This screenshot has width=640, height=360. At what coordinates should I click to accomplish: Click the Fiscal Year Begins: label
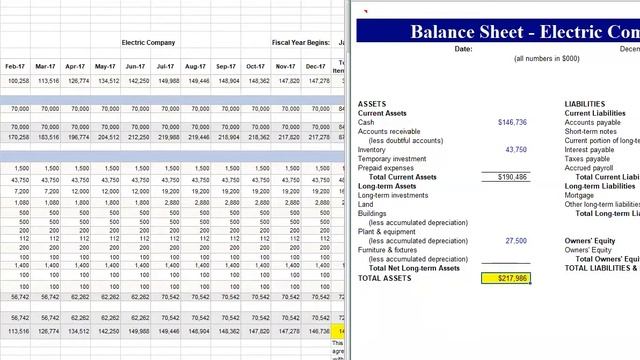tap(301, 43)
